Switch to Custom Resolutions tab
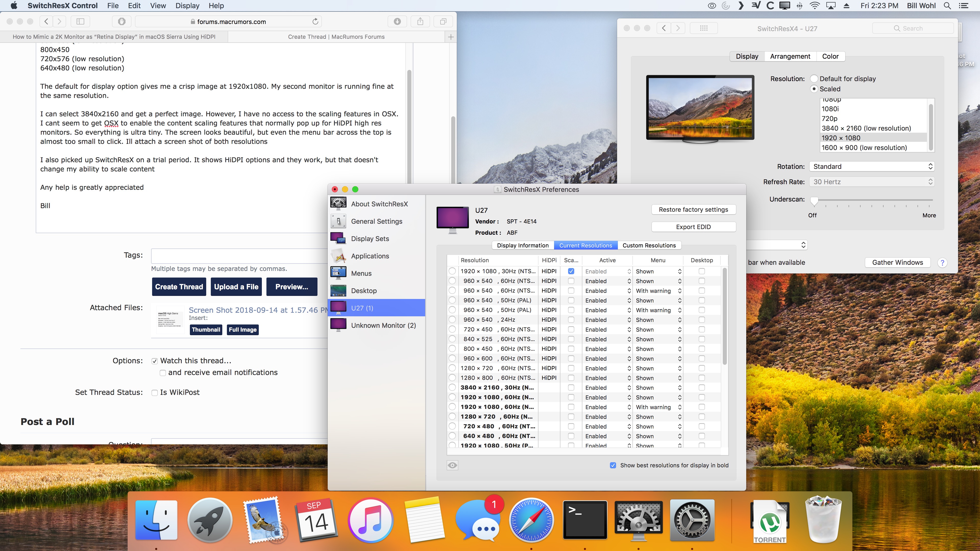Viewport: 980px width, 551px height. 649,245
